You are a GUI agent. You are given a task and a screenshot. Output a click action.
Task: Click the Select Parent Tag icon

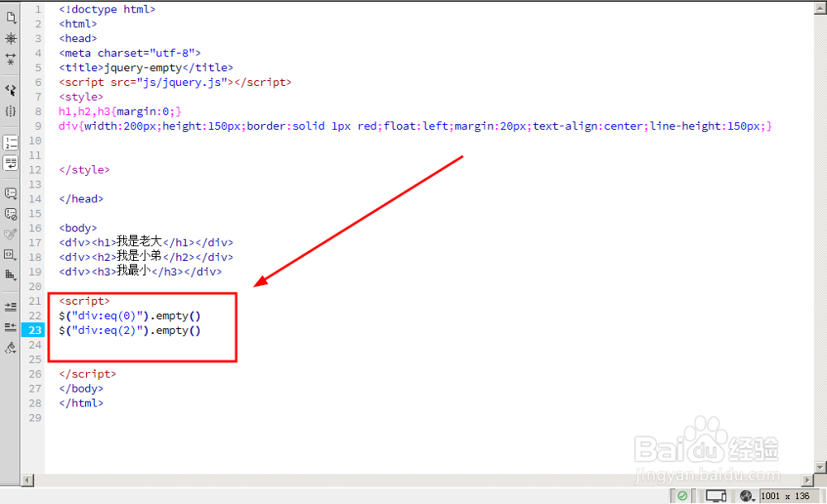[11, 90]
